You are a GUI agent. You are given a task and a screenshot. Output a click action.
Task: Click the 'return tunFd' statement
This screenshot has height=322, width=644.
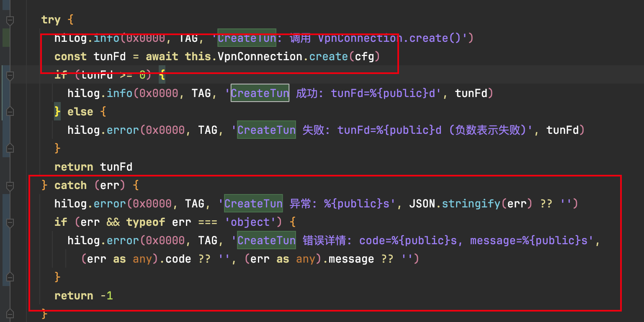[x=93, y=167]
